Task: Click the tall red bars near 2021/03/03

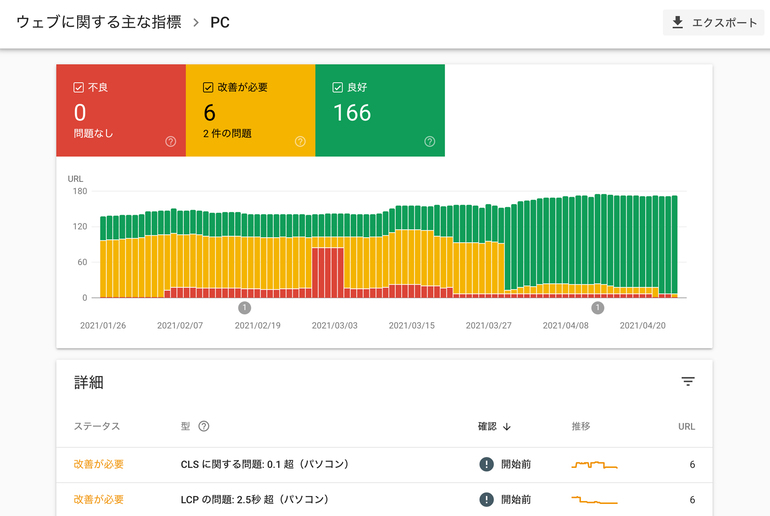Action: 328,272
